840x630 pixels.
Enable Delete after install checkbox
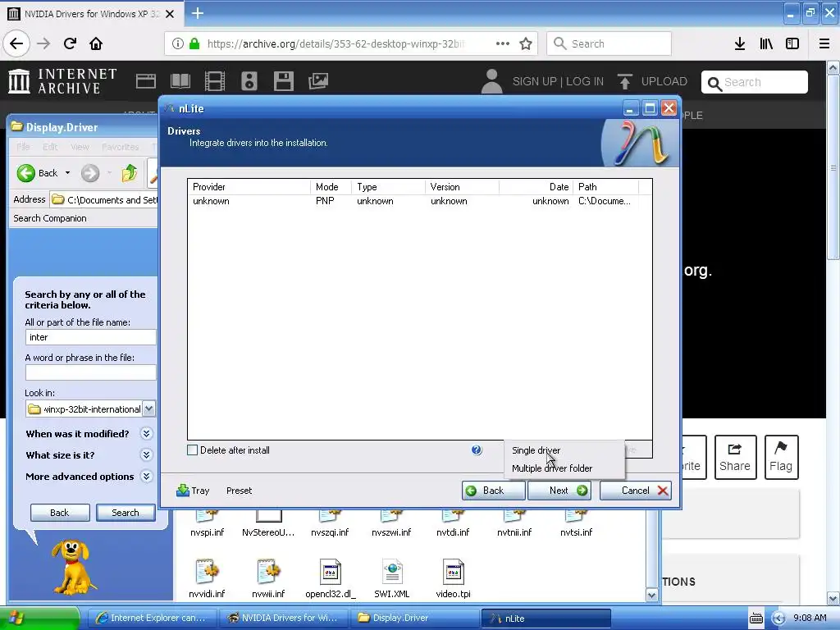point(192,450)
